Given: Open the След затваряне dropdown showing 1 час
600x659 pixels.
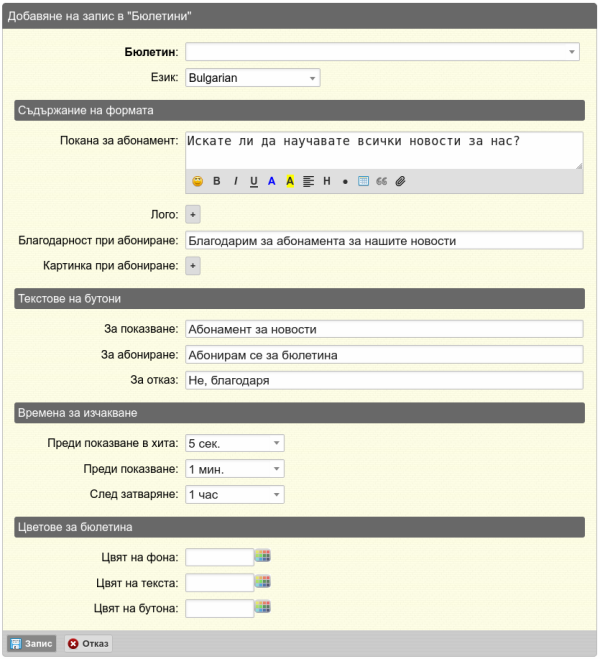Looking at the screenshot, I should click(x=235, y=495).
